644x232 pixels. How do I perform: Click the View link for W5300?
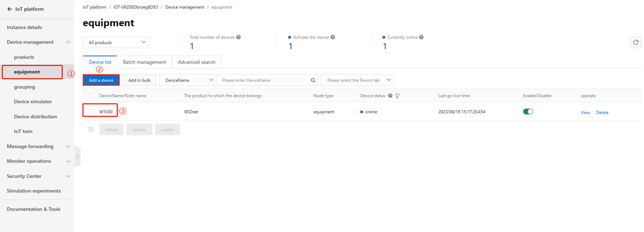tap(586, 113)
